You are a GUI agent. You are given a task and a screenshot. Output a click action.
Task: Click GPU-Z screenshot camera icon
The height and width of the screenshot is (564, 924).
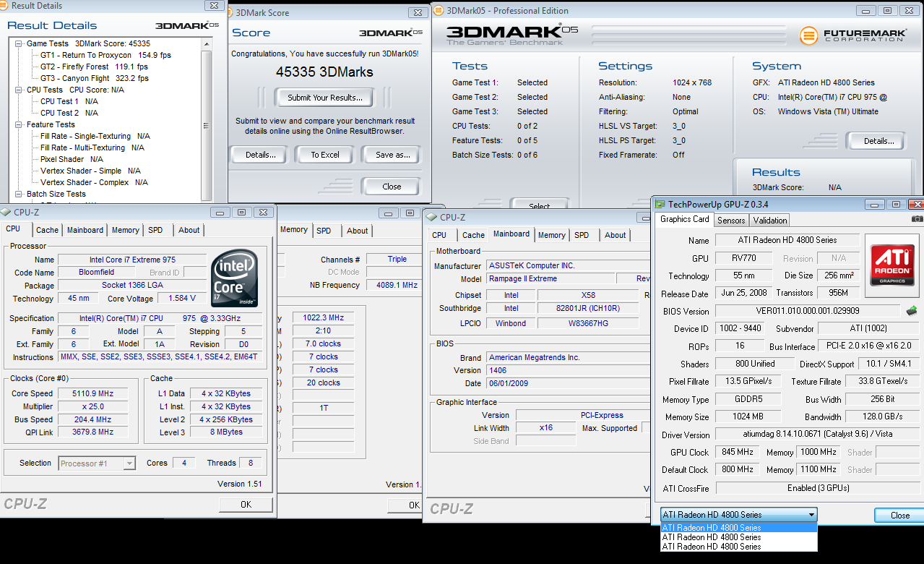tap(917, 218)
